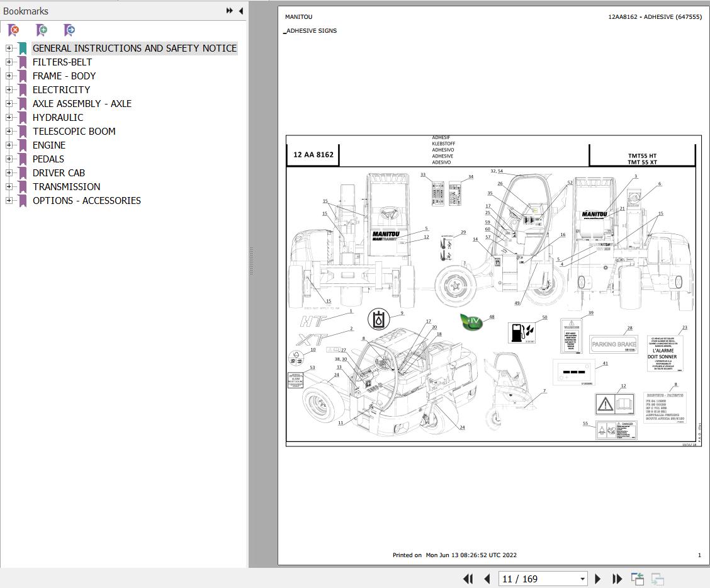Click the "12AA8162 - ADHESIVE (647555)" header text
The width and height of the screenshot is (710, 588).
pos(655,17)
